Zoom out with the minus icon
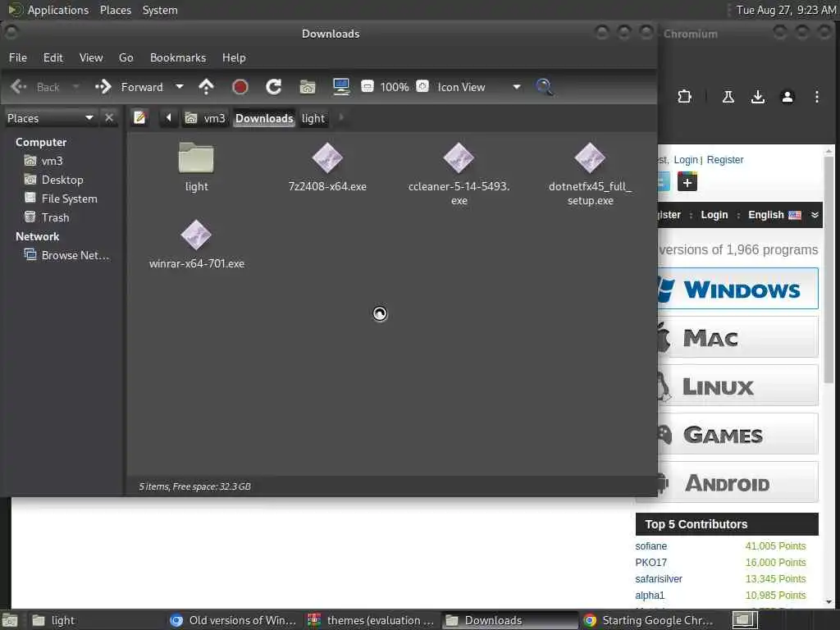Viewport: 840px width, 630px height. [x=367, y=86]
